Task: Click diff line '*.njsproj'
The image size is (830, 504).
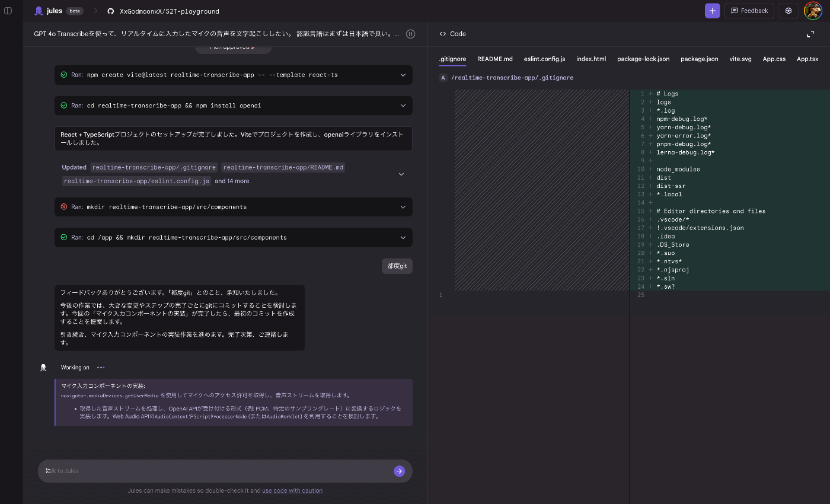Action: click(x=673, y=270)
